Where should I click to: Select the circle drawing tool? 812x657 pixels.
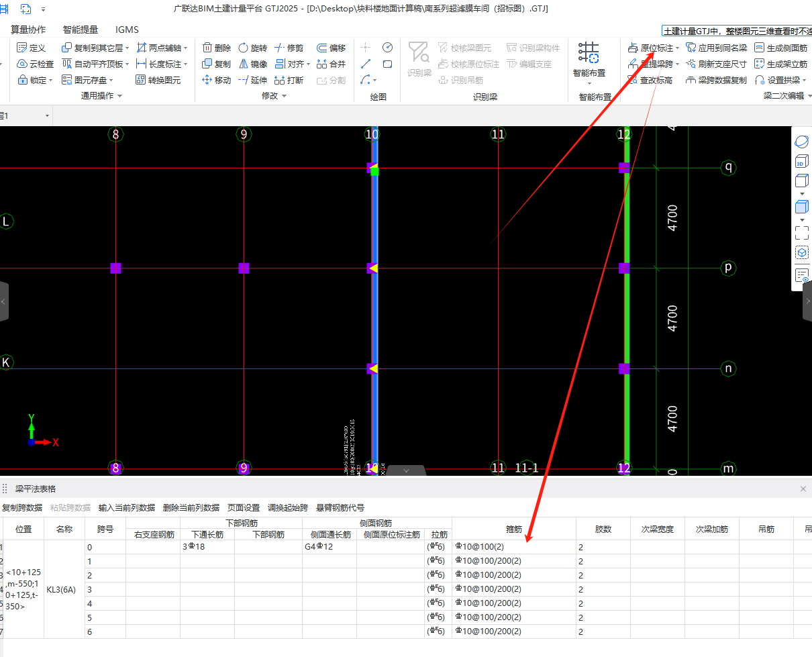pyautogui.click(x=387, y=47)
